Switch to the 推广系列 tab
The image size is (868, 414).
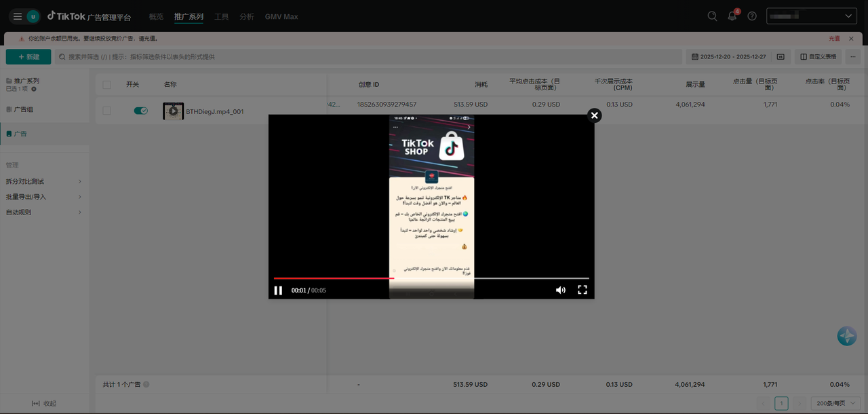point(189,16)
